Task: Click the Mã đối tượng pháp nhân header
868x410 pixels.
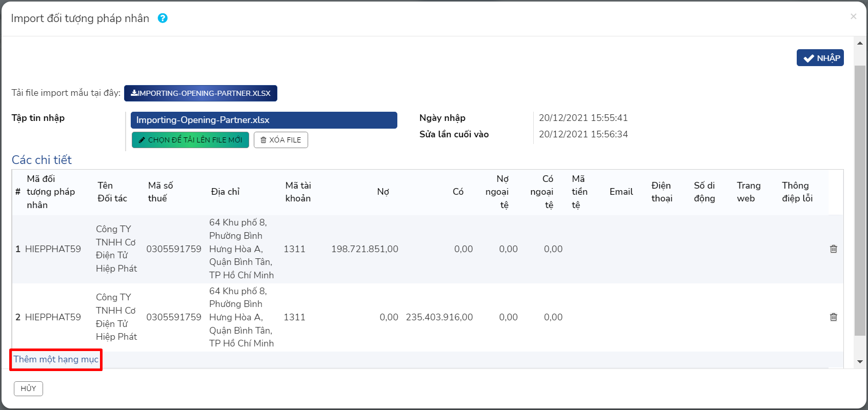Action: pos(51,192)
